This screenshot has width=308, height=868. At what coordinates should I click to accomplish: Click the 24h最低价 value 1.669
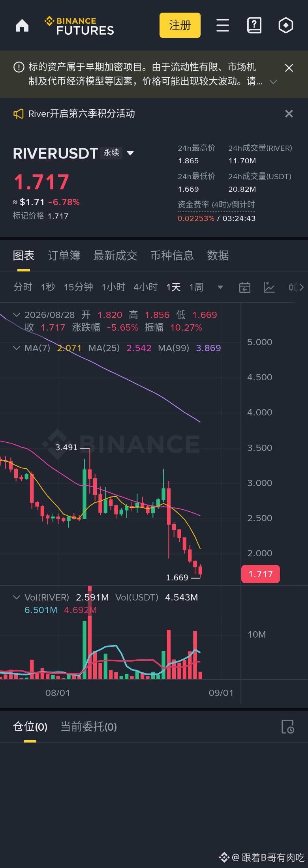(x=188, y=189)
